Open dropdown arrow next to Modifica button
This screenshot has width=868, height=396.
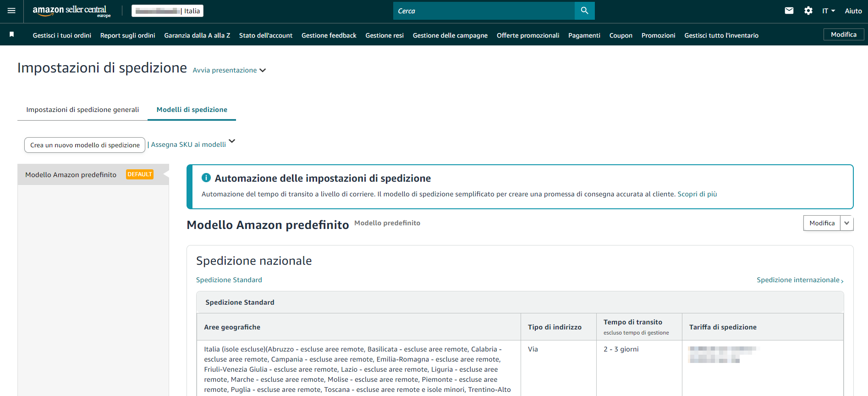[x=846, y=223]
